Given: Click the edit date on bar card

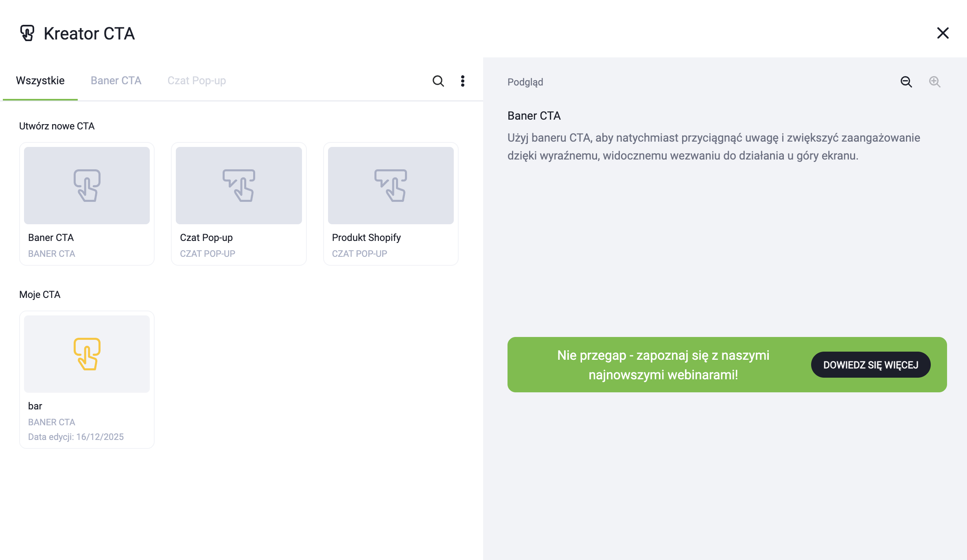Looking at the screenshot, I should [76, 437].
